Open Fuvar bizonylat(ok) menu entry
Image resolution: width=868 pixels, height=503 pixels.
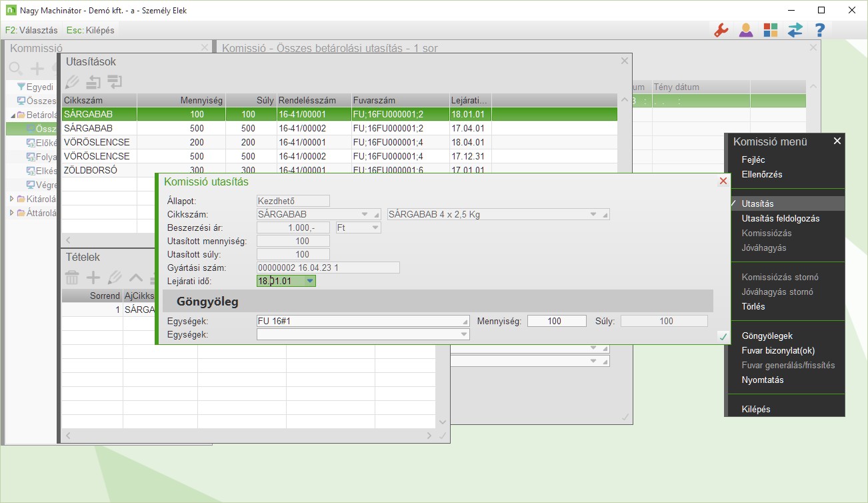click(x=778, y=351)
